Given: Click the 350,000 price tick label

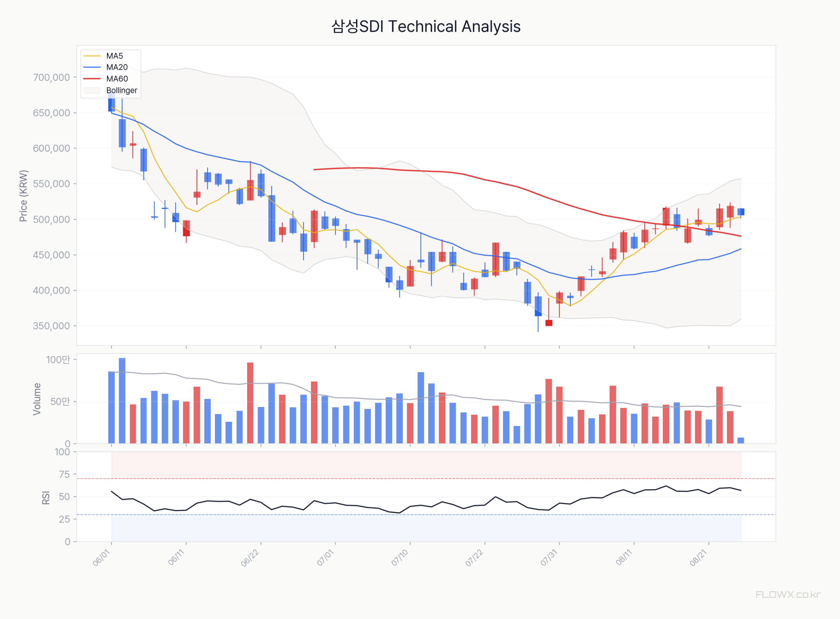Looking at the screenshot, I should point(51,326).
